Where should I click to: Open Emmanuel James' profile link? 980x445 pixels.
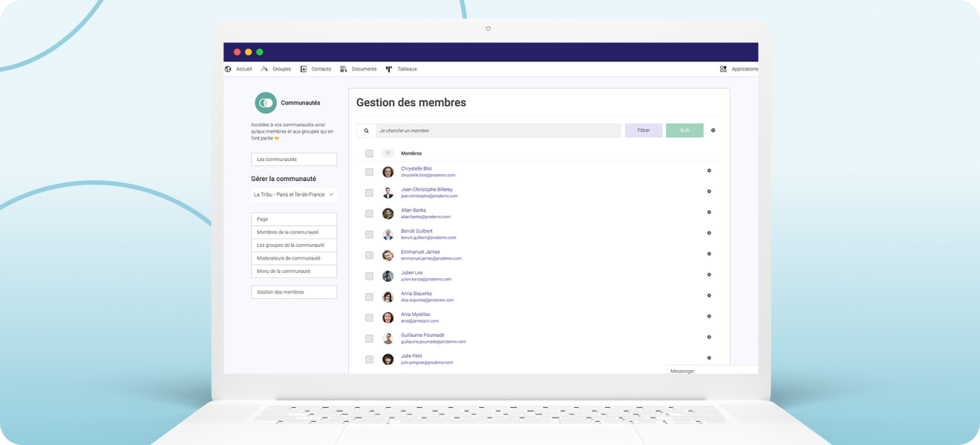coord(420,251)
